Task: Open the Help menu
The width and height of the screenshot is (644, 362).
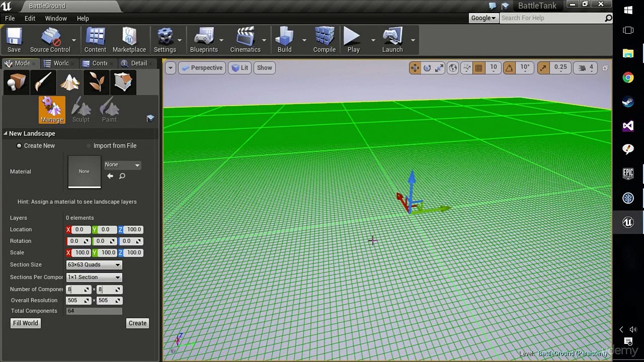Action: [x=83, y=18]
